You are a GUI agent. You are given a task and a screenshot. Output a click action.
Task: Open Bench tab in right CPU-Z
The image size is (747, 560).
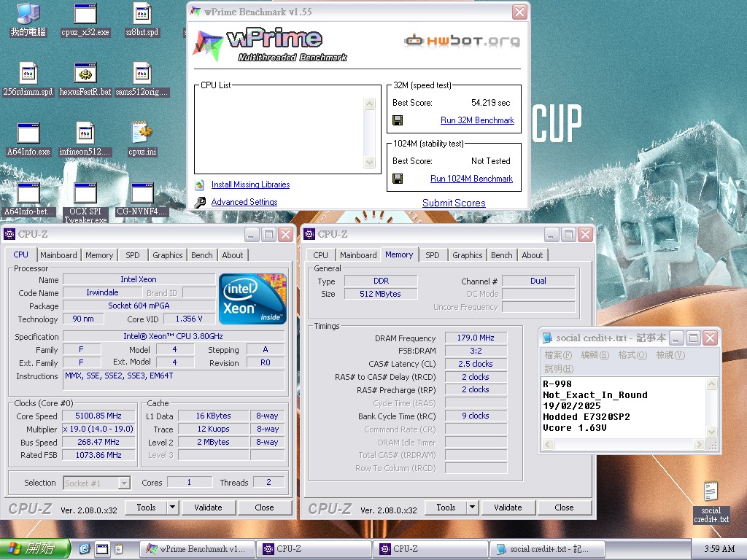click(502, 255)
